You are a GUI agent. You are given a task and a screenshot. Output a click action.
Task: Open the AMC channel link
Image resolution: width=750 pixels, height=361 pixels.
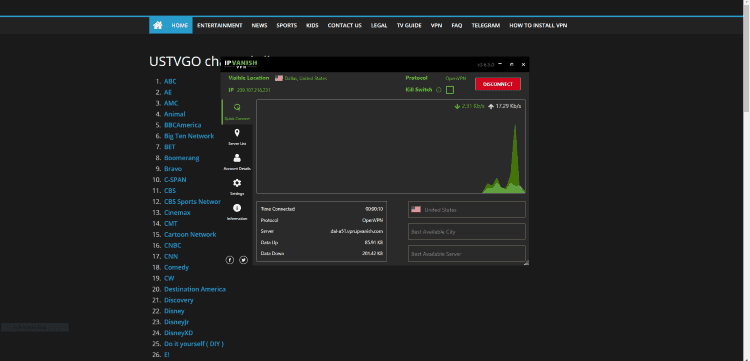click(x=171, y=103)
